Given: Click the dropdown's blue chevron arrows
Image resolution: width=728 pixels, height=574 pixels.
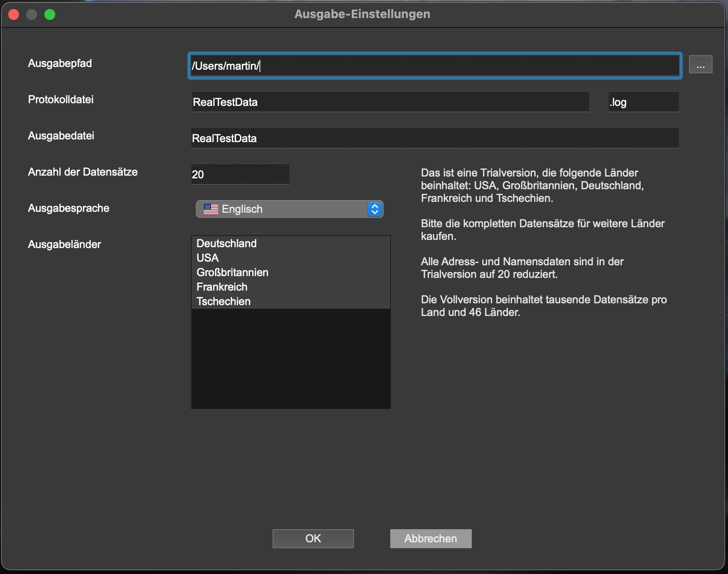Looking at the screenshot, I should [375, 209].
